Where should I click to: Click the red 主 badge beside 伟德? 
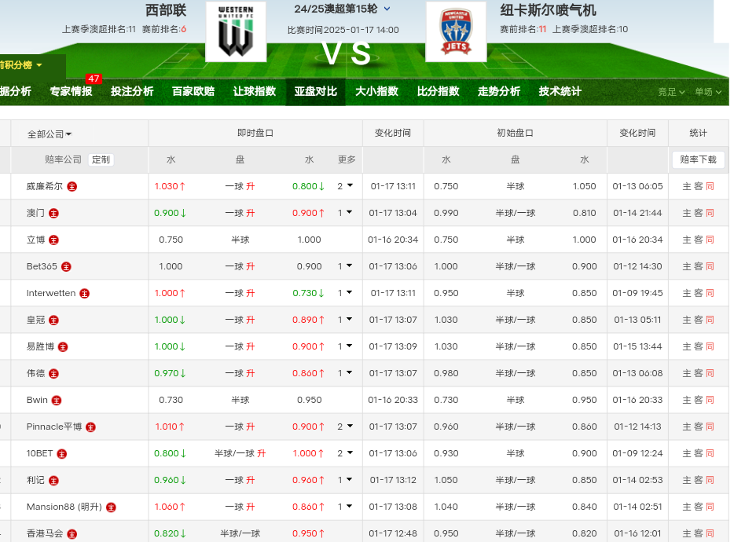pos(53,373)
